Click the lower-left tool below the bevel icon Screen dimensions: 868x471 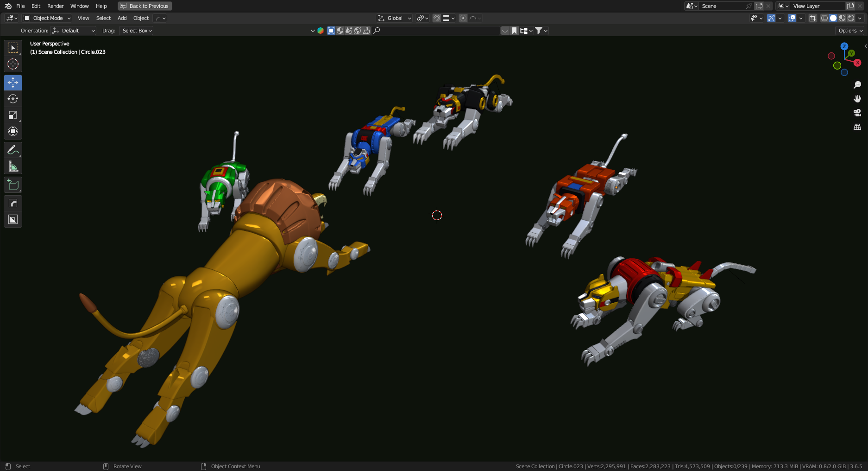(x=13, y=219)
